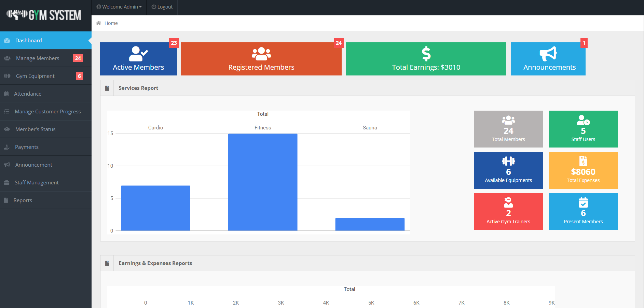Click Total Earnings: $3010 card
The image size is (644, 308).
(426, 59)
